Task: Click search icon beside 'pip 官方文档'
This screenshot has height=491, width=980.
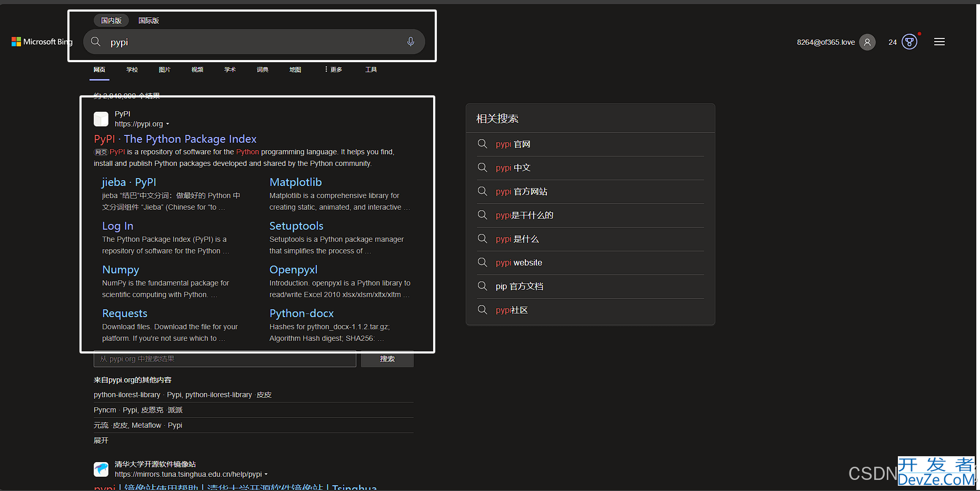Action: coord(482,286)
